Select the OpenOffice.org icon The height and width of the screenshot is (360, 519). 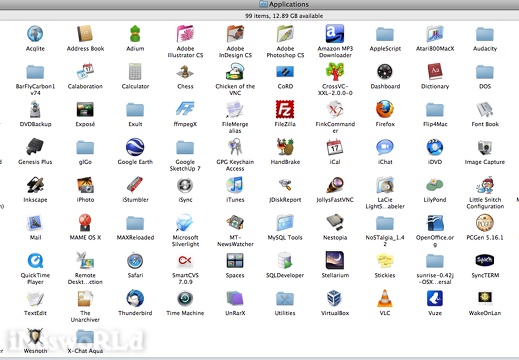435,223
